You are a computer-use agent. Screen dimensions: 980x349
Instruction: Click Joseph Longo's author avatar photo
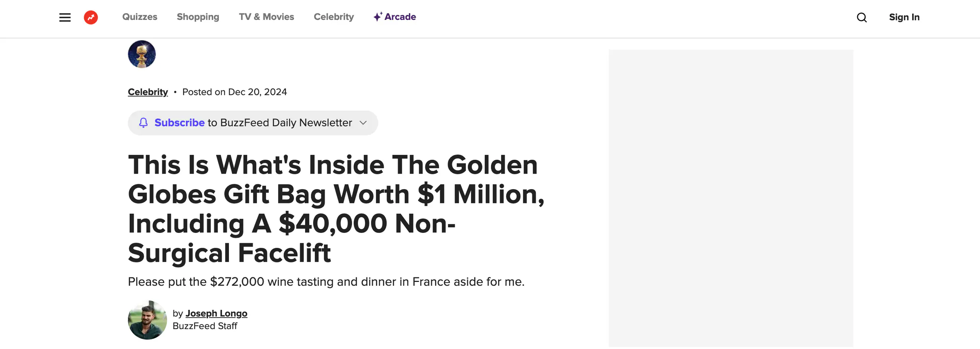(x=147, y=320)
